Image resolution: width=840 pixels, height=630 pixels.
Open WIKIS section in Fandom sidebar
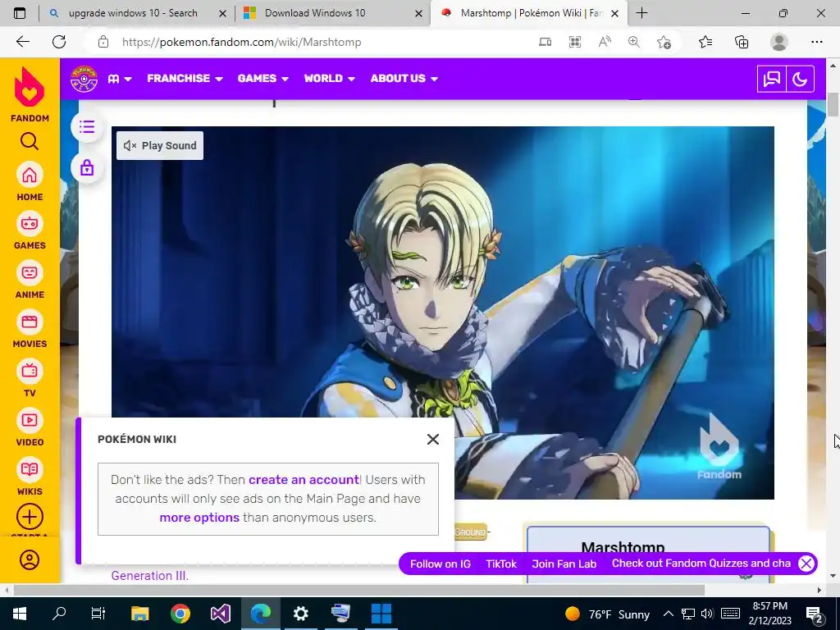30,477
